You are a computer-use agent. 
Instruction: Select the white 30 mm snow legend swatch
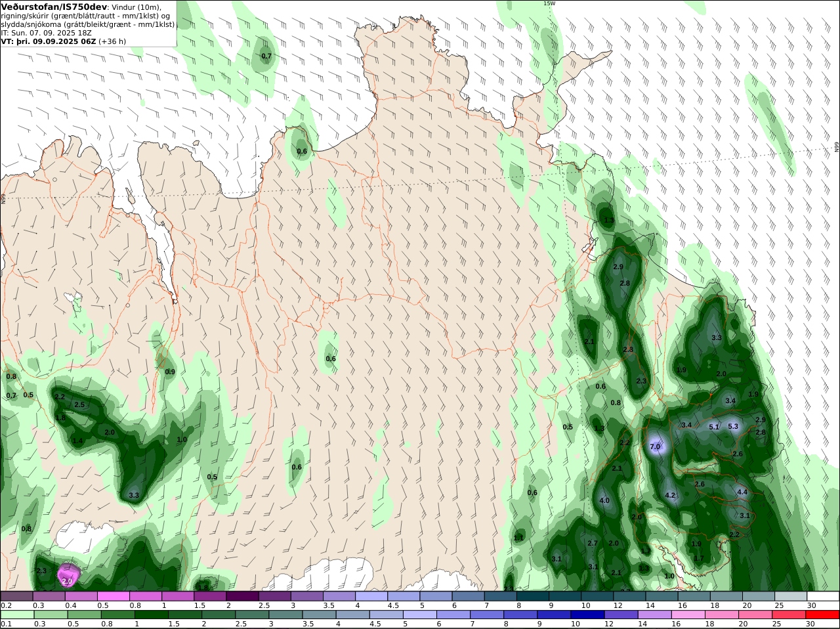coord(824,596)
